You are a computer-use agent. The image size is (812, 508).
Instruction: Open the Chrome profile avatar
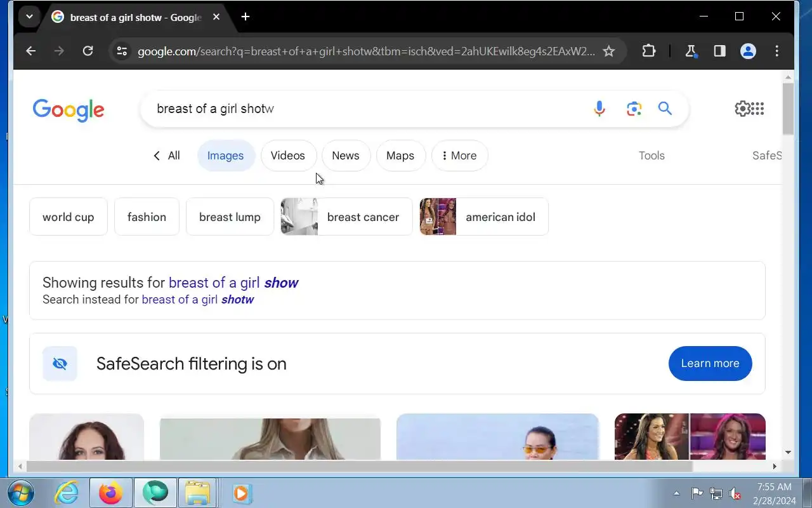pyautogui.click(x=749, y=51)
